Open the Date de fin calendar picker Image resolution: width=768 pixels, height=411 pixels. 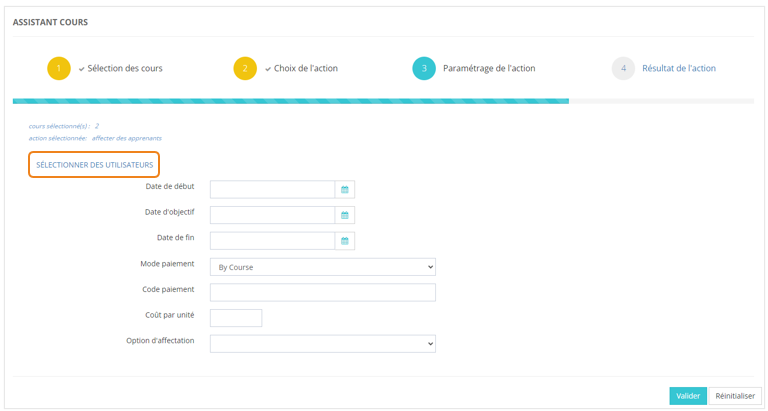point(344,241)
